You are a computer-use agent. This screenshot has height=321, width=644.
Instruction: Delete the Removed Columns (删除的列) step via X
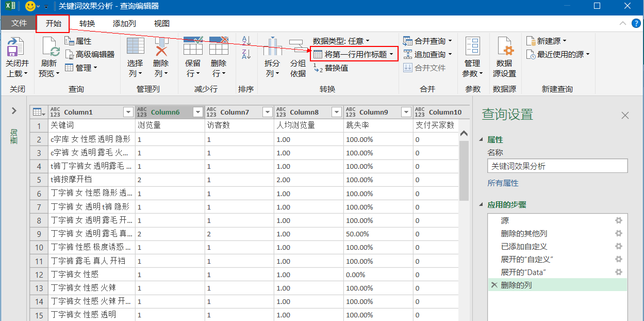[494, 285]
